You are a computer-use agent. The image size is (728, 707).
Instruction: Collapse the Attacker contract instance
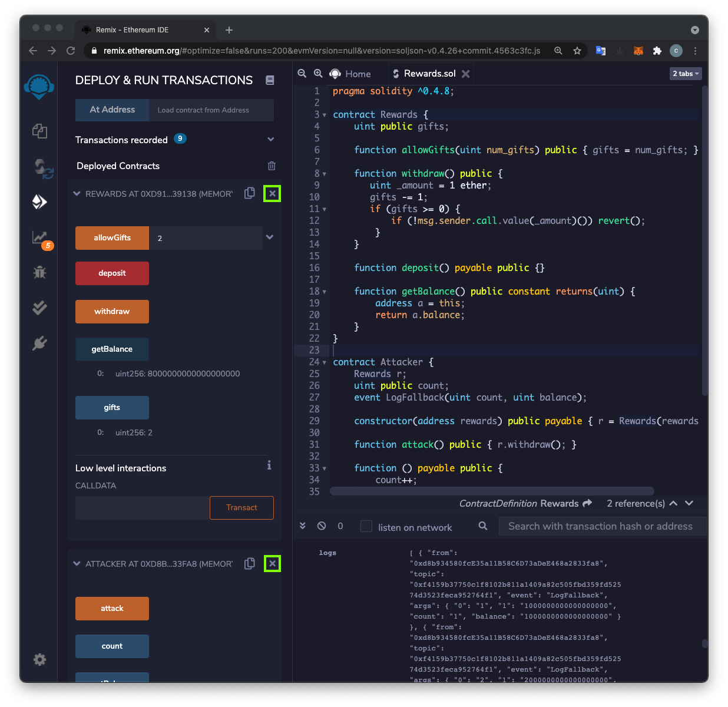(77, 563)
